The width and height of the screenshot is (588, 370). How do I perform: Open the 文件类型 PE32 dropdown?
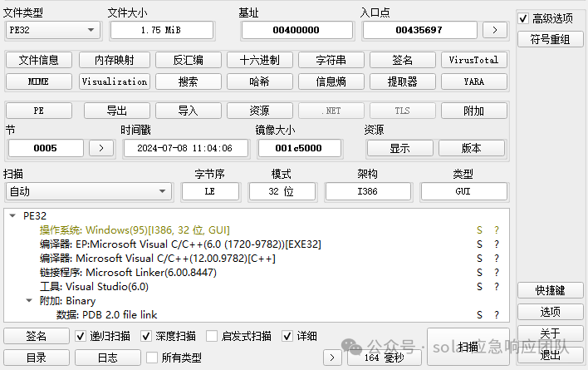coord(53,30)
